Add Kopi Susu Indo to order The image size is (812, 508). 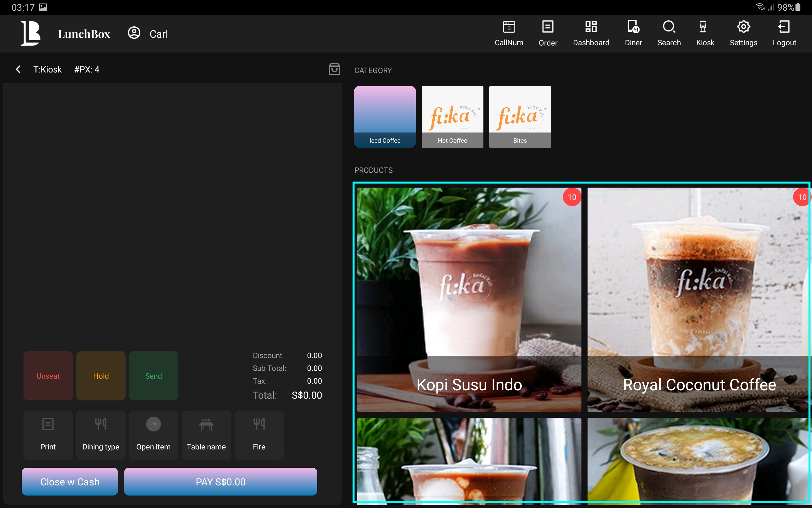click(x=469, y=299)
